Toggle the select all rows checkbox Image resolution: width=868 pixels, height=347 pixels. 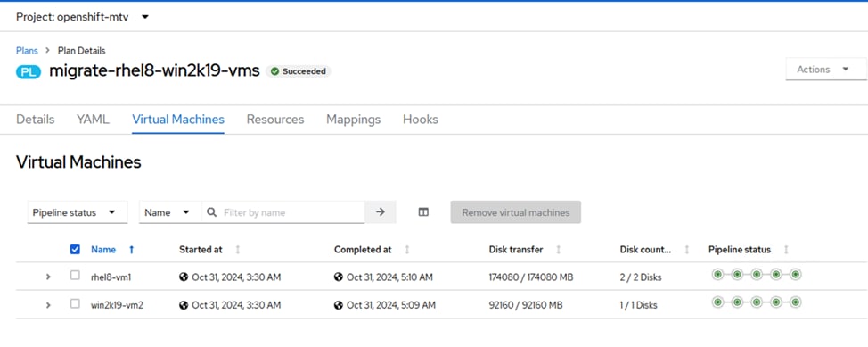pyautogui.click(x=75, y=250)
